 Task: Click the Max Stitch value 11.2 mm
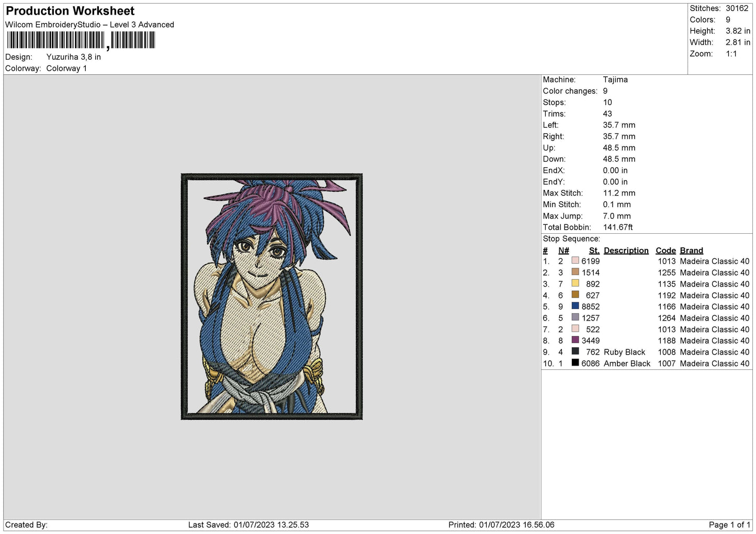[619, 193]
